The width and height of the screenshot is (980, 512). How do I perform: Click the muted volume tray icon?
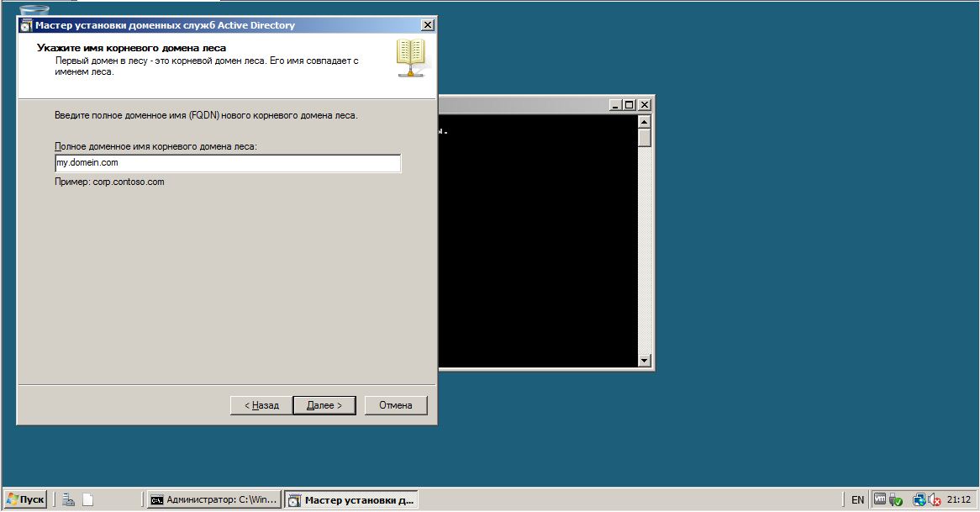click(935, 499)
